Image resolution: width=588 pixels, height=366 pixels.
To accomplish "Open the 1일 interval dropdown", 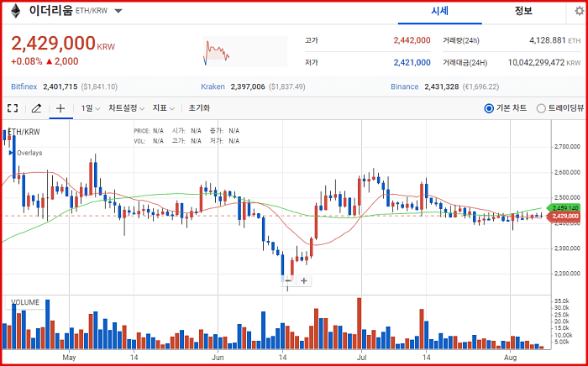I will pyautogui.click(x=91, y=108).
